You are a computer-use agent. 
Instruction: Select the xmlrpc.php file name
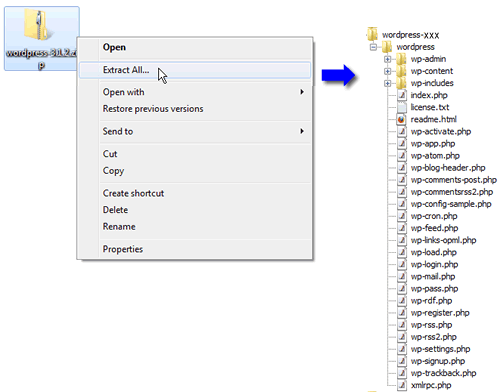[x=431, y=385]
